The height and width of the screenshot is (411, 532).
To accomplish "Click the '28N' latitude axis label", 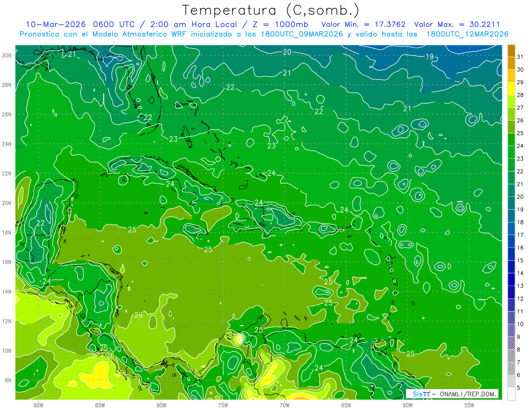I will tap(7, 85).
